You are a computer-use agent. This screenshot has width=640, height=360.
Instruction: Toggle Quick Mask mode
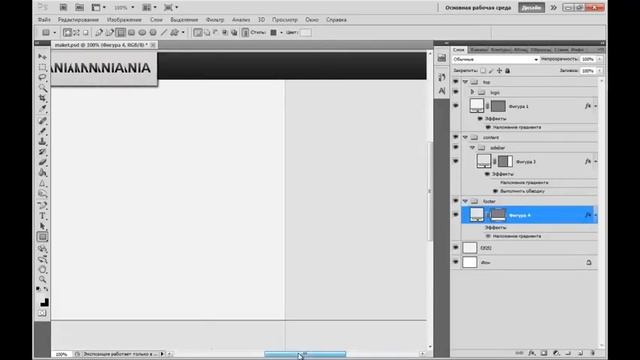[42, 313]
